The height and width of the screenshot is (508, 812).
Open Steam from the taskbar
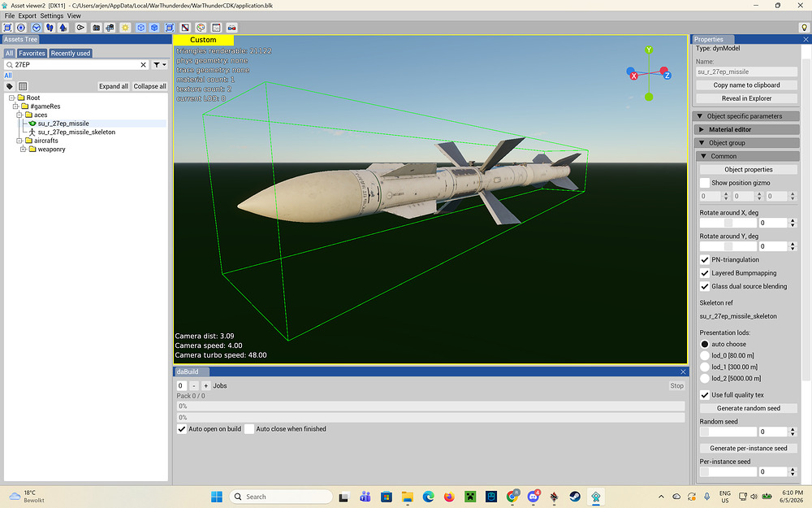pyautogui.click(x=575, y=497)
